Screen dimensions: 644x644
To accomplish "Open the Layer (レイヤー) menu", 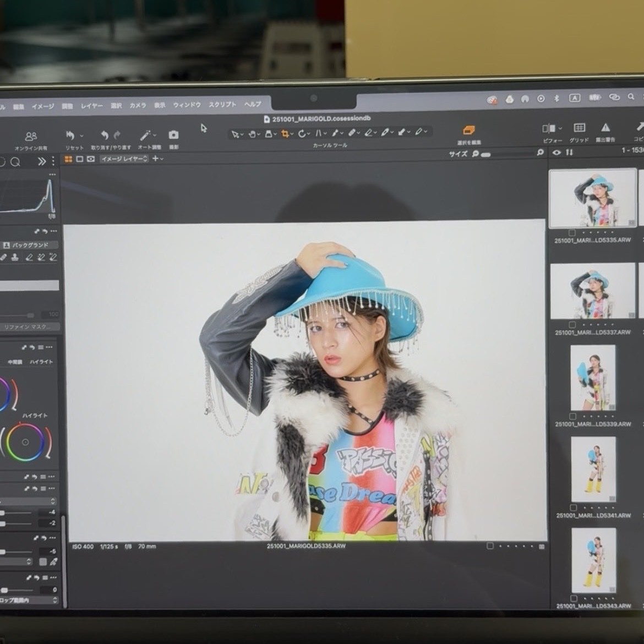I will pos(91,106).
